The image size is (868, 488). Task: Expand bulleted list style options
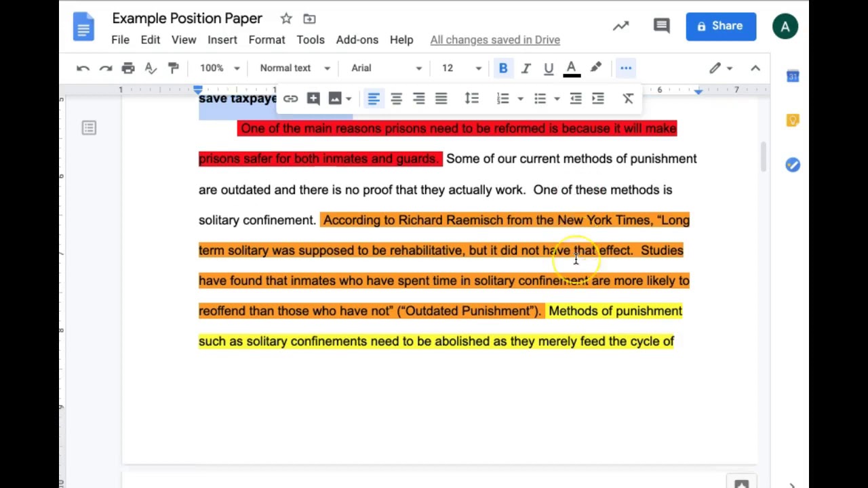(x=557, y=99)
